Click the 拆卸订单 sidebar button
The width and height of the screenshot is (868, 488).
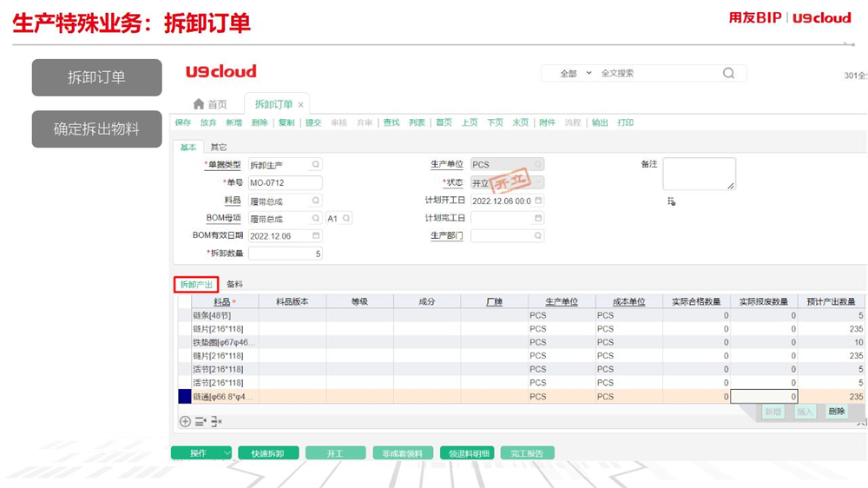(97, 77)
